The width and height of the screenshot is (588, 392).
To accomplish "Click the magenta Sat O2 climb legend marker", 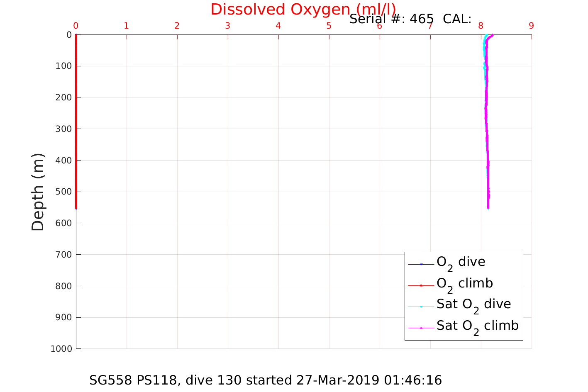I will point(421,328).
